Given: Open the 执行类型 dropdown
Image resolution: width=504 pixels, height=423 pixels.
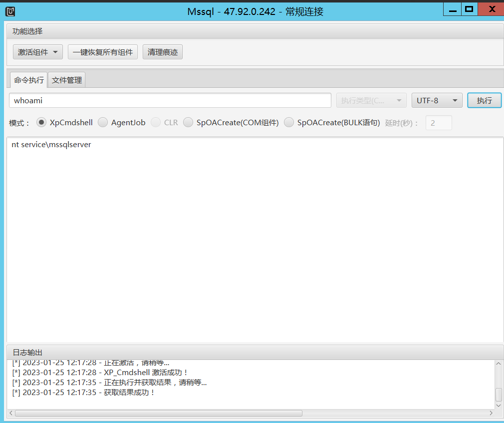Looking at the screenshot, I should coord(371,101).
